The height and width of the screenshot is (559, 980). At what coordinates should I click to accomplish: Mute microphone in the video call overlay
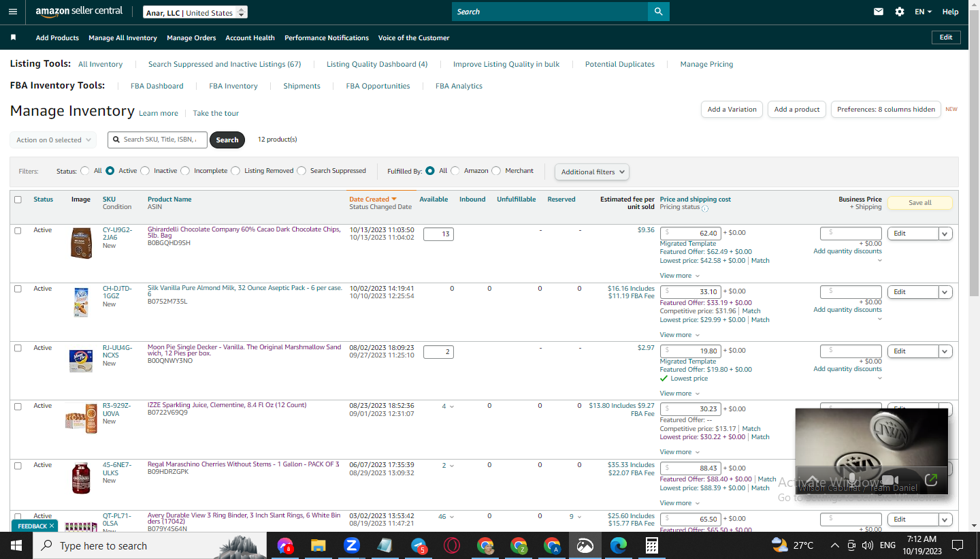click(851, 480)
